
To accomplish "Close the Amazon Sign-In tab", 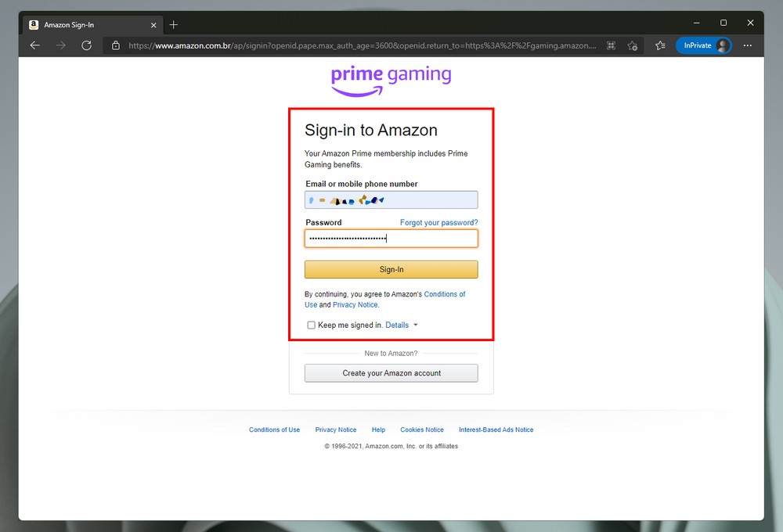I will (153, 25).
